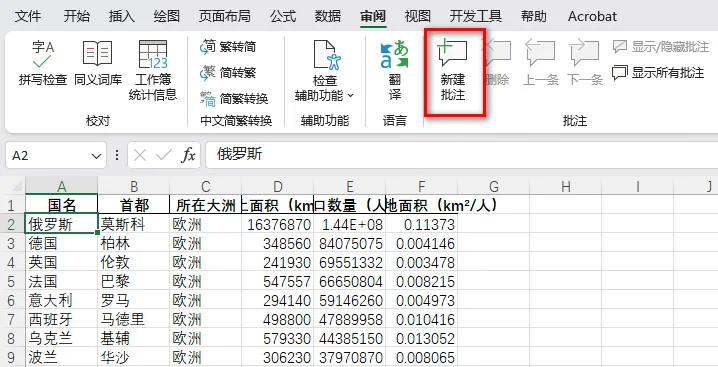Run 检查辅助功能 accessibility check

[x=325, y=70]
